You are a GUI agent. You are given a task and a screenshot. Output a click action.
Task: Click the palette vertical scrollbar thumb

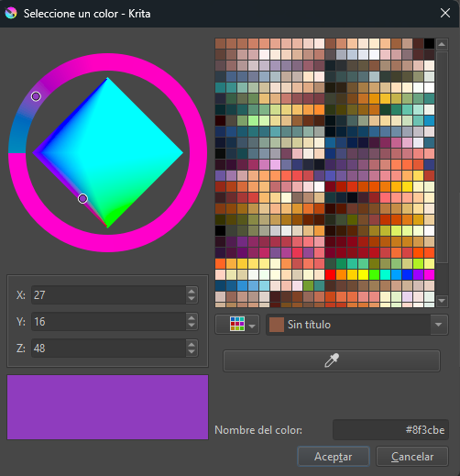coord(442,157)
